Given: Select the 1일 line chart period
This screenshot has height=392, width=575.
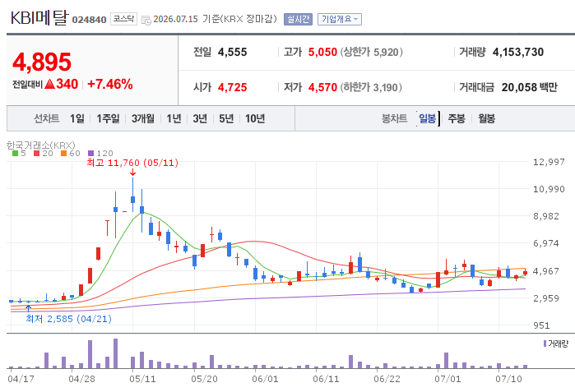Looking at the screenshot, I should coord(77,118).
